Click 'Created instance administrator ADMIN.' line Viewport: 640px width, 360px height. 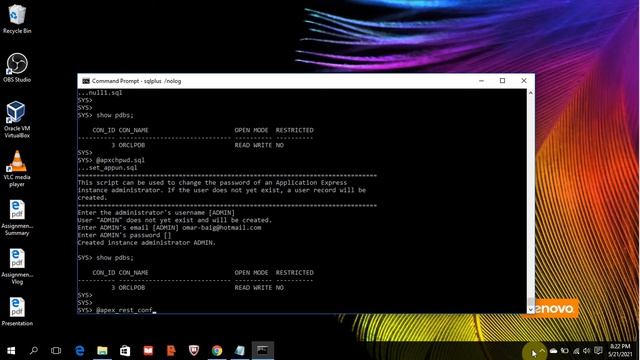tap(147, 242)
